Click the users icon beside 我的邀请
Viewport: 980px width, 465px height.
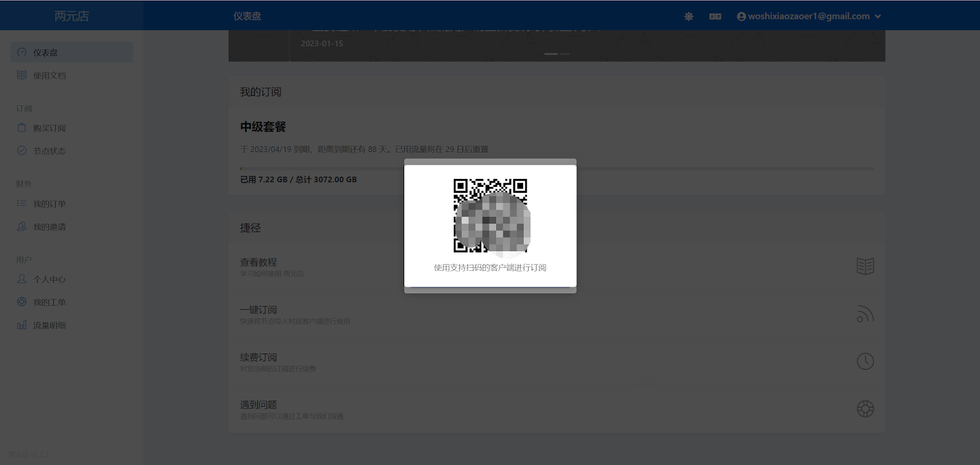[x=22, y=226]
